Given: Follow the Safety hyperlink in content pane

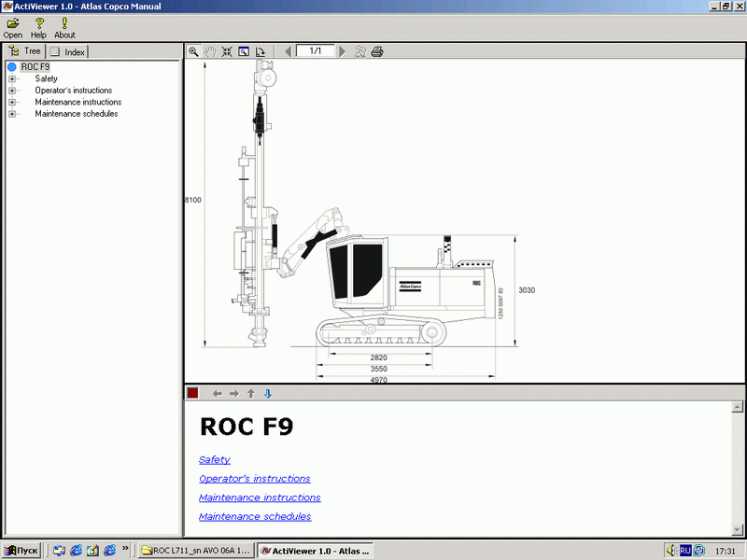Looking at the screenshot, I should (x=214, y=459).
